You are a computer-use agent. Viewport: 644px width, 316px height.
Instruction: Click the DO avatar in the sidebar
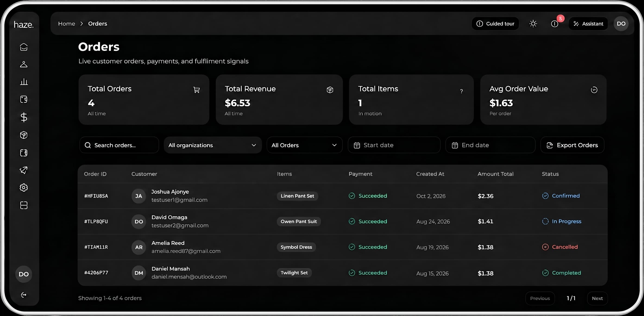pos(24,274)
